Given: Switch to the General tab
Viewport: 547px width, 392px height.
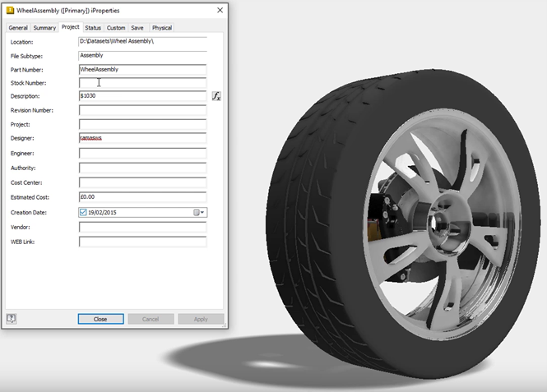Looking at the screenshot, I should (x=18, y=28).
